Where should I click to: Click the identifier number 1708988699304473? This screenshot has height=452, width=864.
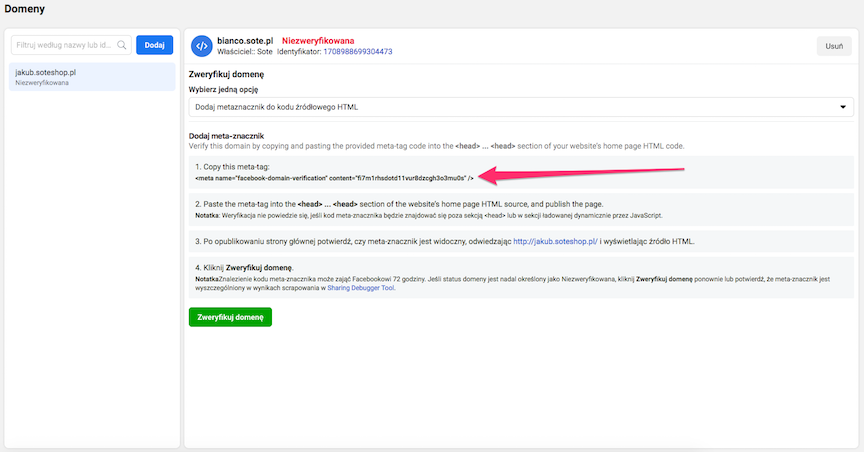(349, 51)
